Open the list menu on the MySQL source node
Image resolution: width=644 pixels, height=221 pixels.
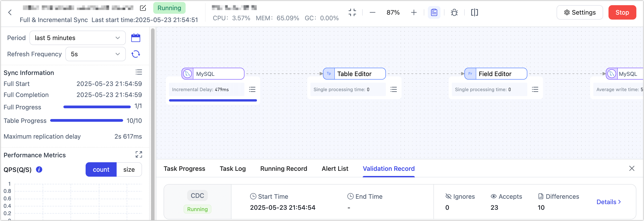[x=252, y=89]
